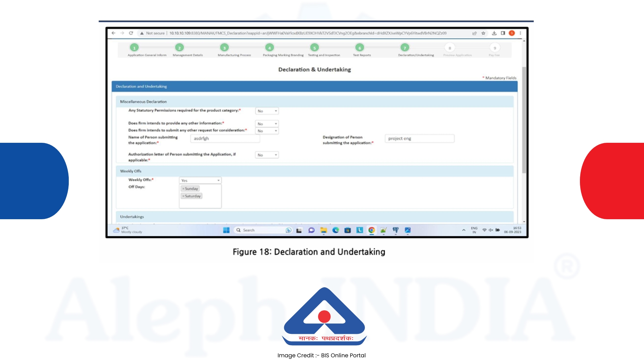Show hidden tray icons chevron
644x362 pixels.
point(464,230)
